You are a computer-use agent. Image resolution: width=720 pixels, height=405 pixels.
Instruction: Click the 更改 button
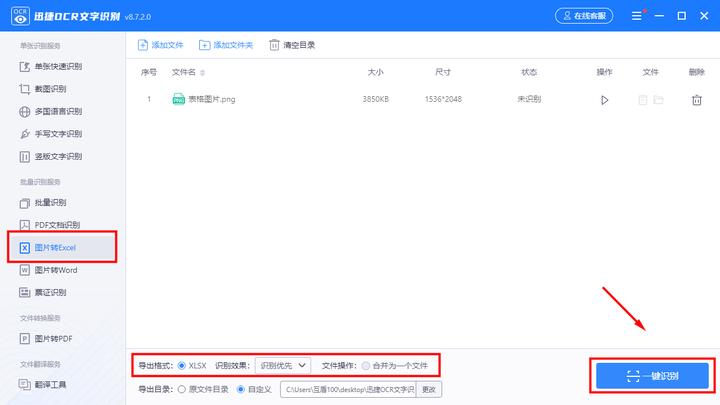click(429, 389)
